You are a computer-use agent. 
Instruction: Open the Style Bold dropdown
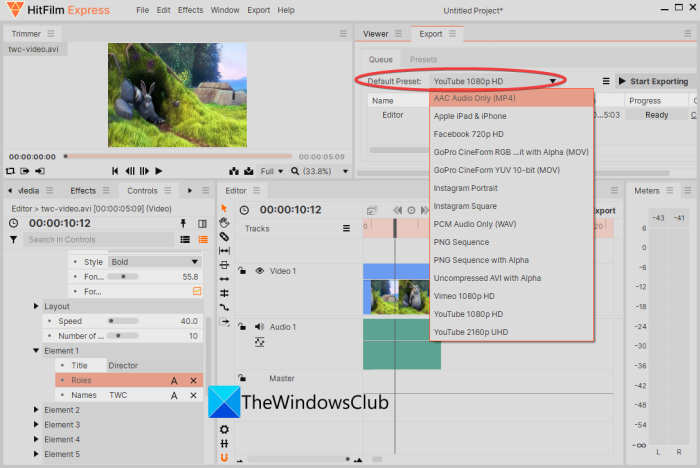pos(154,262)
